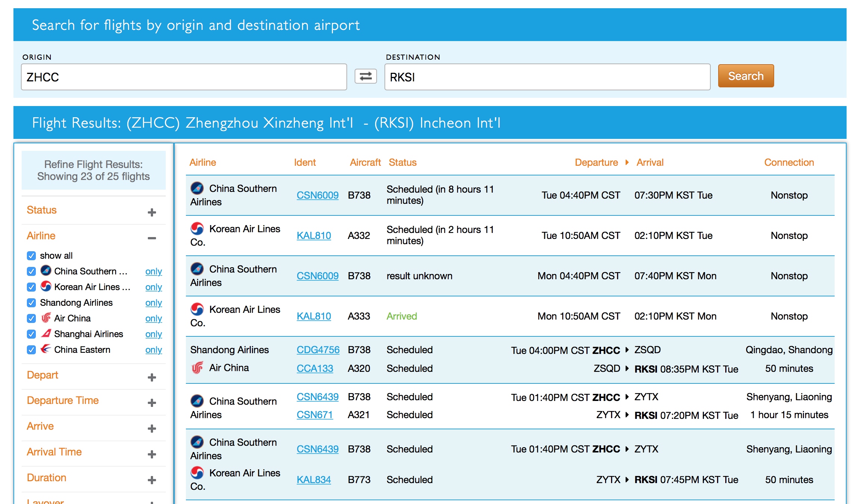Uncheck Korean Air Lines filter checkbox

coord(31,287)
